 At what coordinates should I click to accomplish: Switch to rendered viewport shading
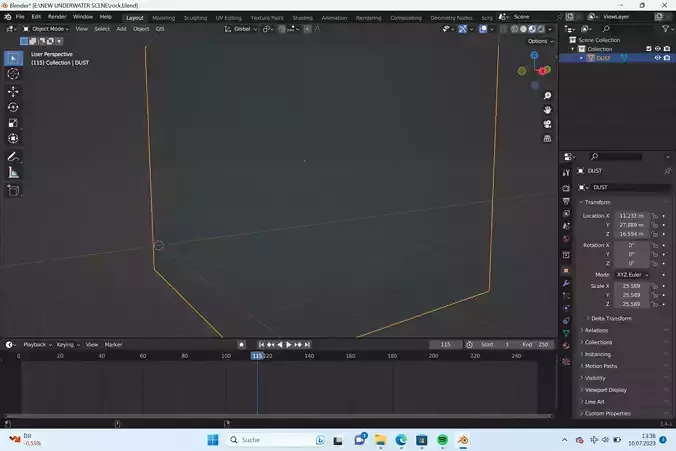point(541,29)
